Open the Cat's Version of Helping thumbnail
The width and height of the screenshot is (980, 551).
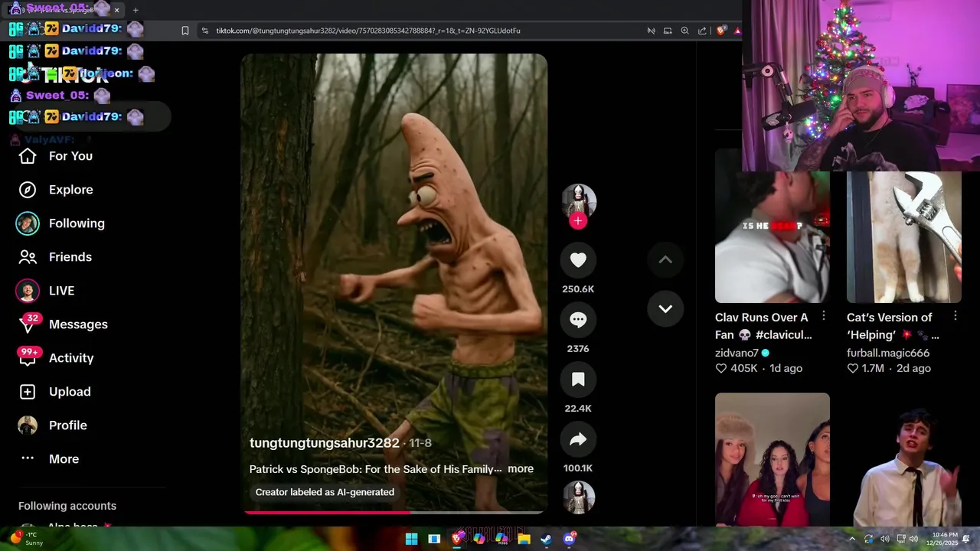coord(903,237)
